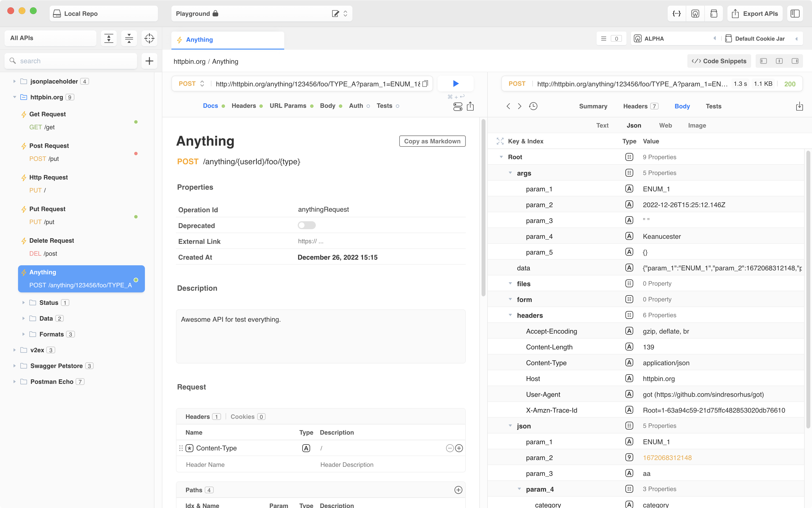The image size is (812, 508).
Task: Toggle the right sidebar panel icon
Action: [x=795, y=14]
